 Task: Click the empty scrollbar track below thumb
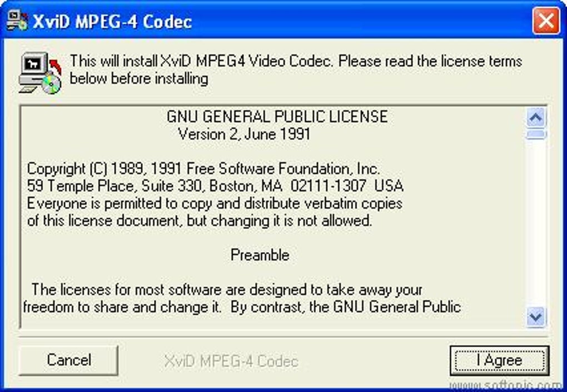[535, 223]
